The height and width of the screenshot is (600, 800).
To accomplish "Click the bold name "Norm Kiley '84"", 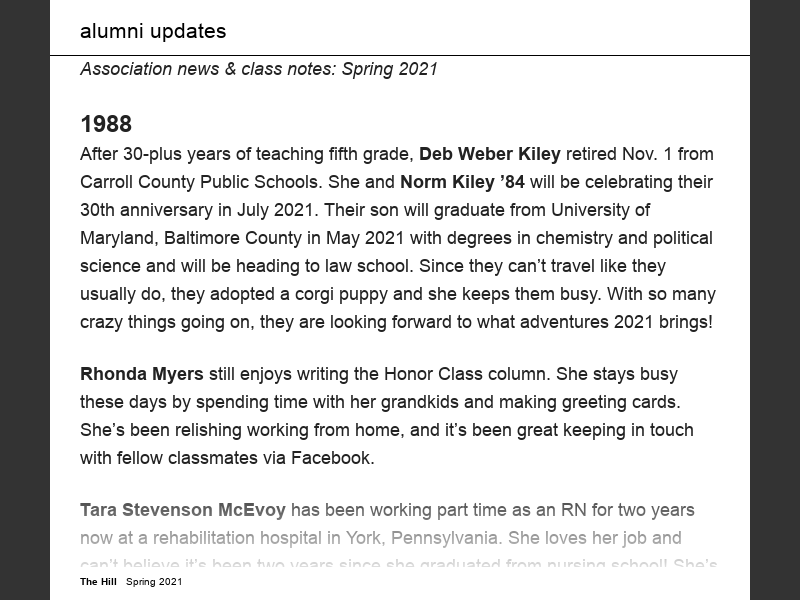I will 462,183.
